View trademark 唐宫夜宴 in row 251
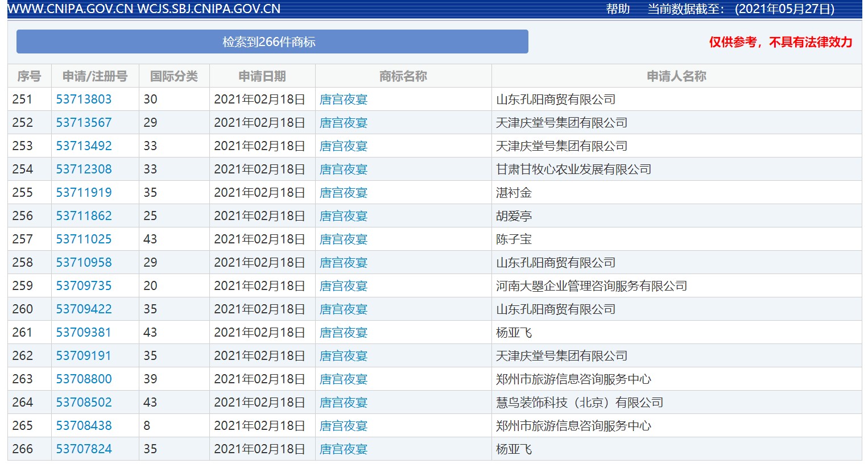 click(343, 99)
